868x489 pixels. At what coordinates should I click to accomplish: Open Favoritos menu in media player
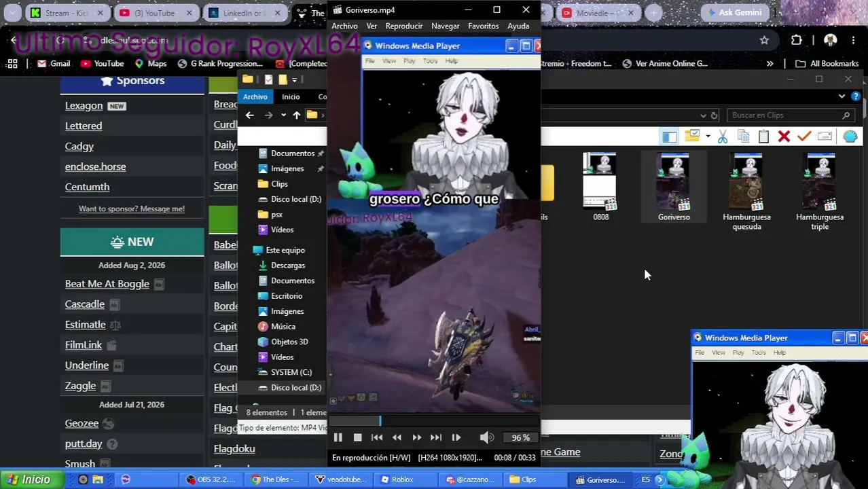[x=484, y=26]
